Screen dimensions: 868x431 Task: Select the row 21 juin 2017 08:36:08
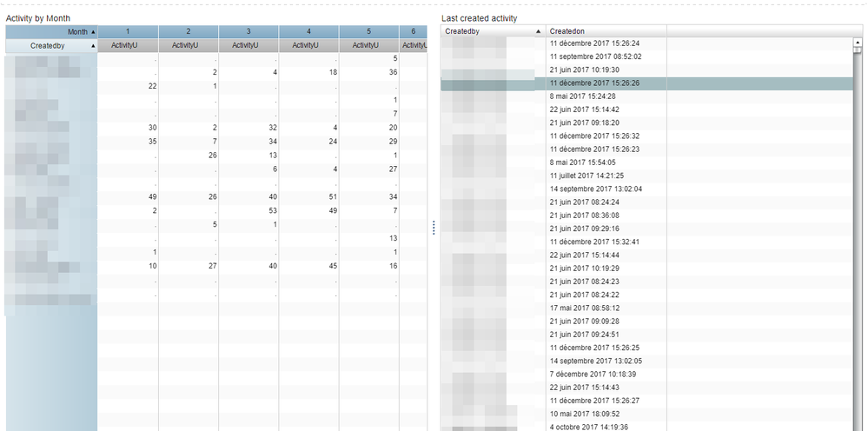click(647, 215)
